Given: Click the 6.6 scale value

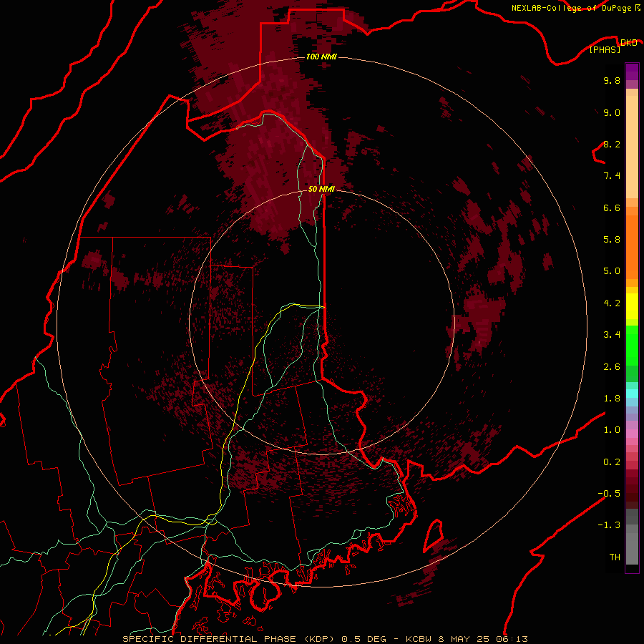Looking at the screenshot, I should [612, 208].
